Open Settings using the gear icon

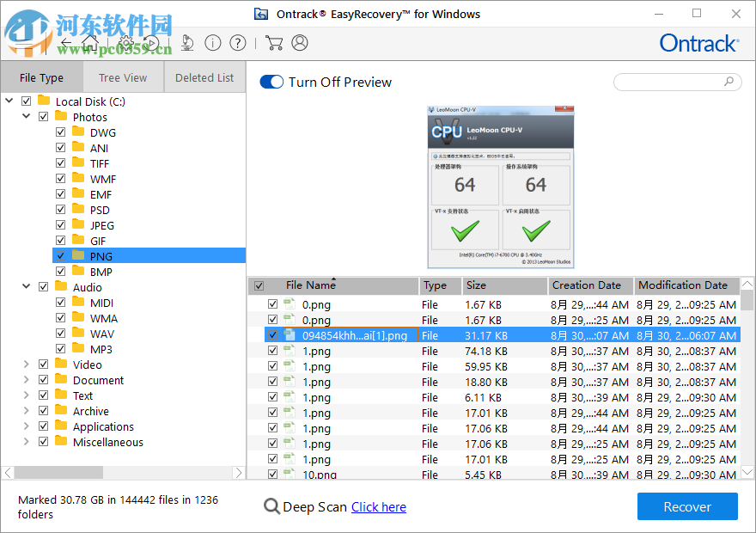click(x=125, y=42)
